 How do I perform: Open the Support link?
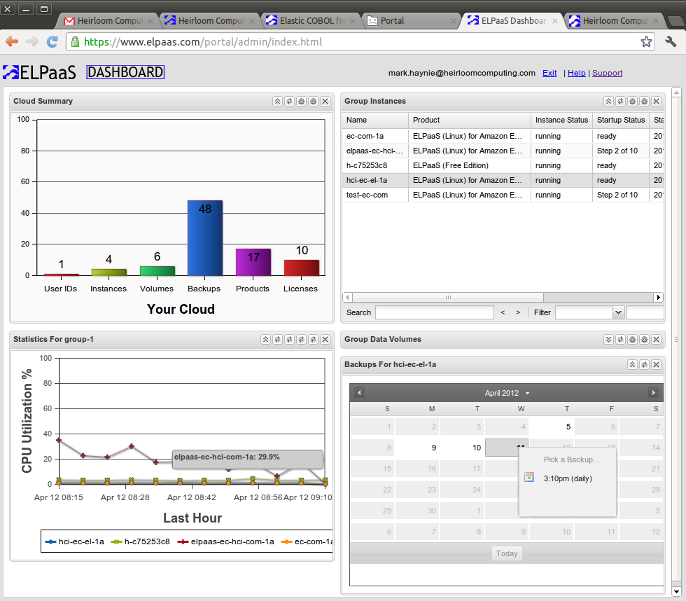(607, 73)
